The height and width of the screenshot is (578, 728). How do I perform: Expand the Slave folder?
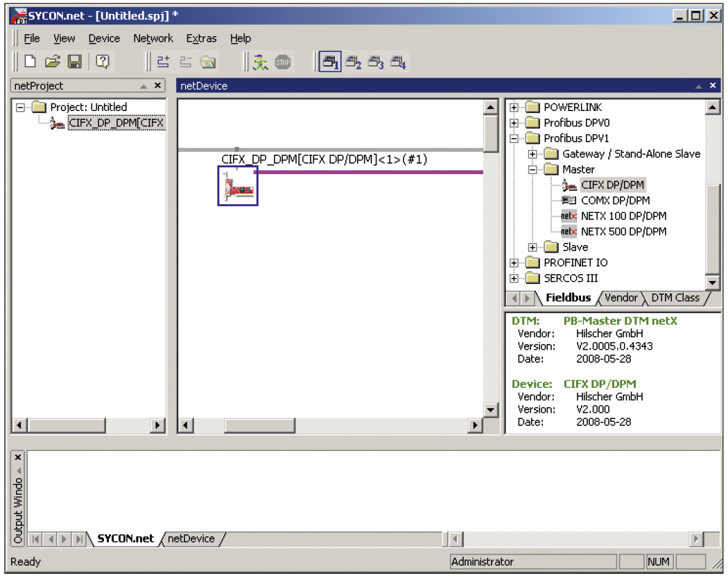tap(532, 247)
